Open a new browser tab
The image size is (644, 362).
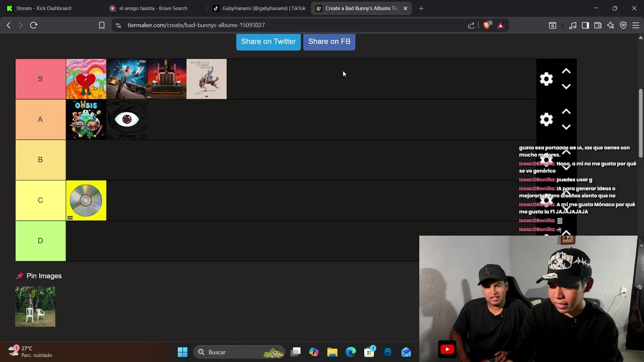[421, 8]
